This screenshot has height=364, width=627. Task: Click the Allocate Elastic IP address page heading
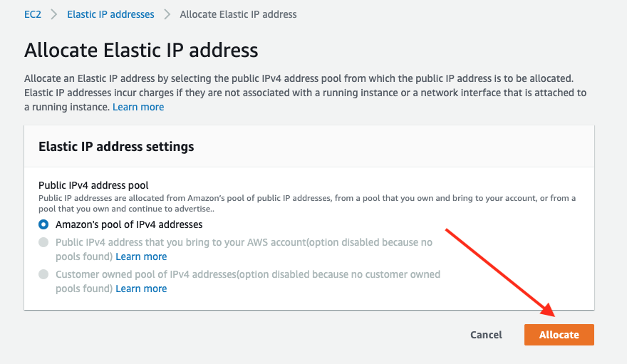click(141, 51)
